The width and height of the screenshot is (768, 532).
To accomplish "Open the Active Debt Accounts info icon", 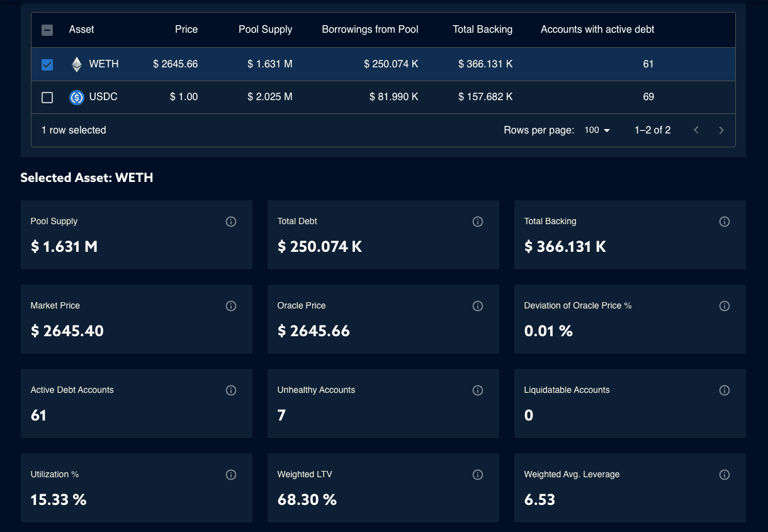I will click(231, 390).
